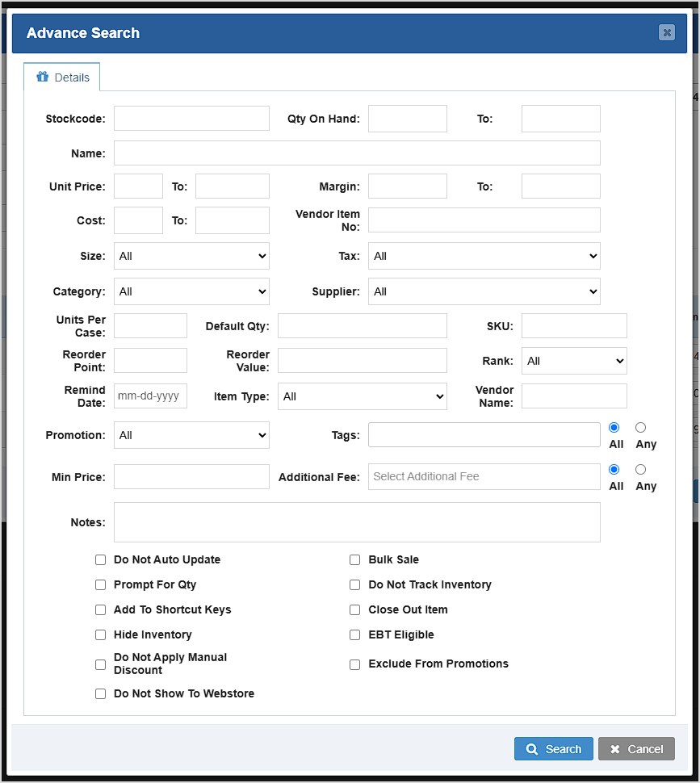Image resolution: width=700 pixels, height=783 pixels.
Task: Close the Advance Search dialog
Action: point(666,32)
